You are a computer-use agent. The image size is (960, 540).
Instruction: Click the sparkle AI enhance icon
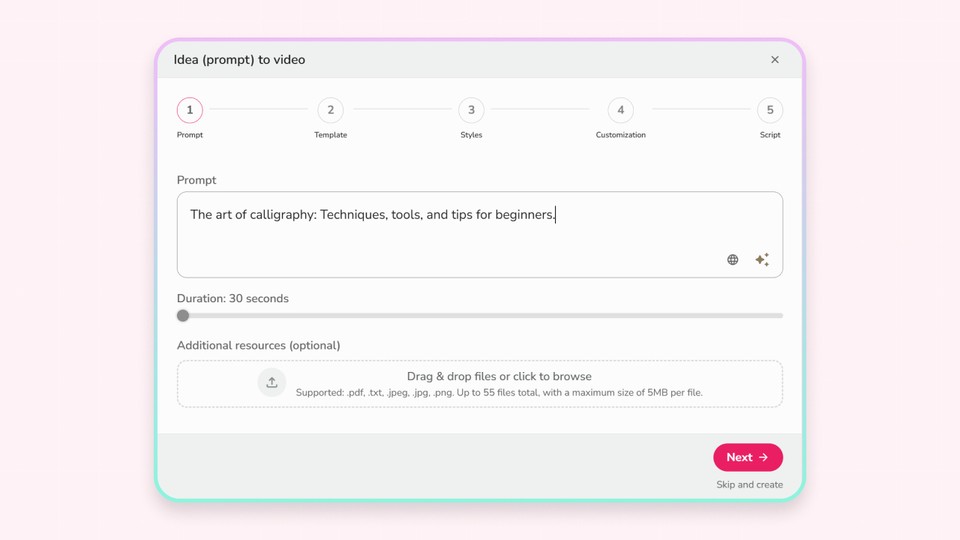tap(762, 260)
